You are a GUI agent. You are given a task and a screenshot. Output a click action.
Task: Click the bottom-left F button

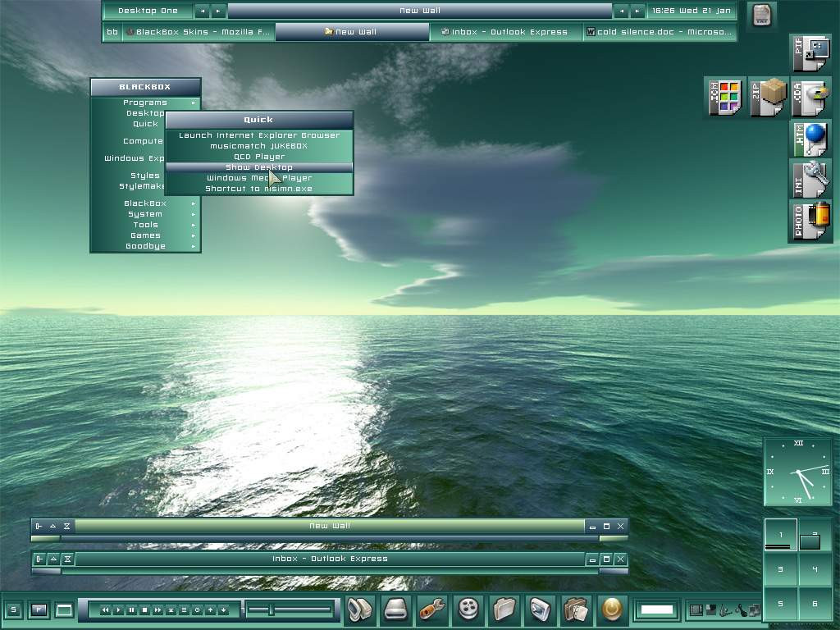pos(39,609)
